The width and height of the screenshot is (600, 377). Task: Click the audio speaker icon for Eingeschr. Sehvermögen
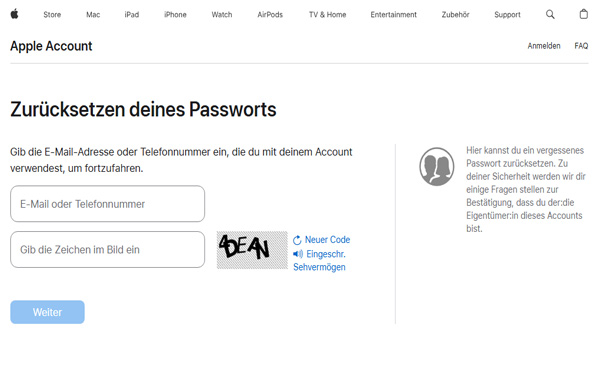(x=298, y=254)
